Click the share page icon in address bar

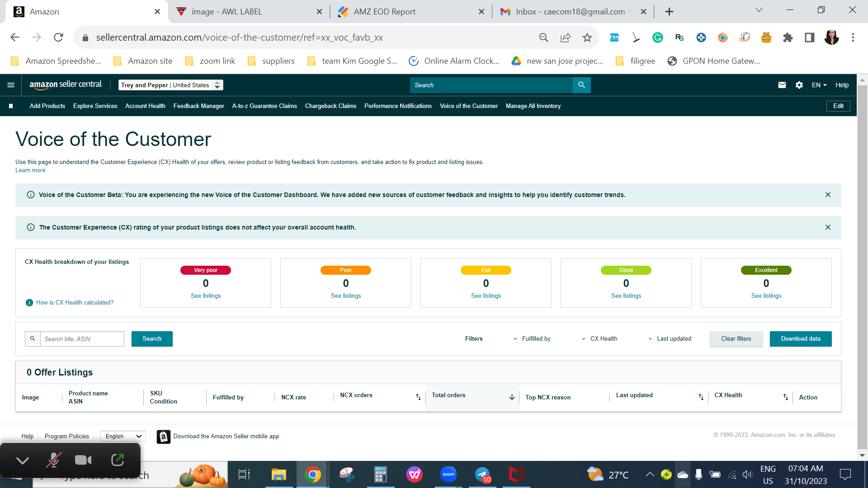coord(566,38)
